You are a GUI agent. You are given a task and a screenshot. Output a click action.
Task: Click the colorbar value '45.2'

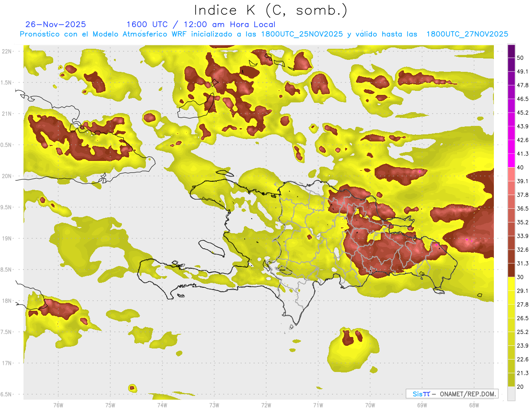pos(522,113)
